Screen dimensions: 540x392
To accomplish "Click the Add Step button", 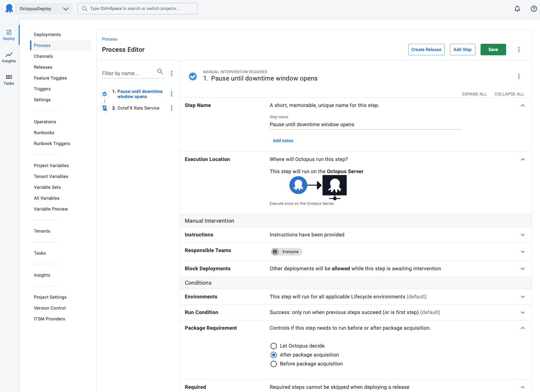I will point(463,50).
